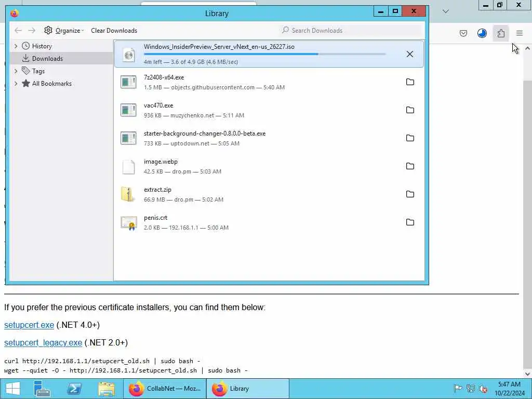Go back in Library navigation
The image size is (532, 399).
pos(18,31)
